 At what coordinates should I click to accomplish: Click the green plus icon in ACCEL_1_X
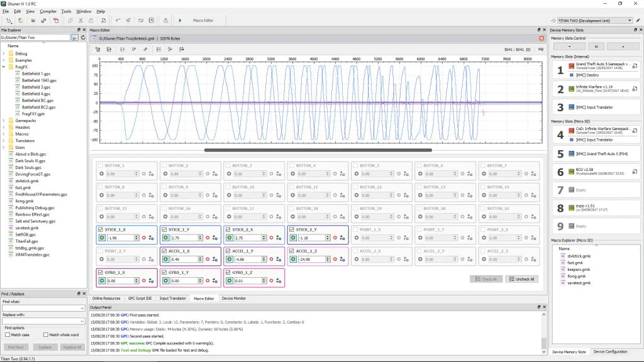coord(166,259)
